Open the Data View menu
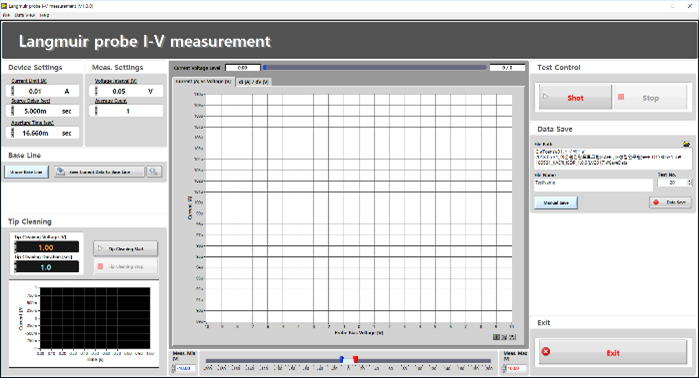This screenshot has width=699, height=378. pyautogui.click(x=25, y=15)
